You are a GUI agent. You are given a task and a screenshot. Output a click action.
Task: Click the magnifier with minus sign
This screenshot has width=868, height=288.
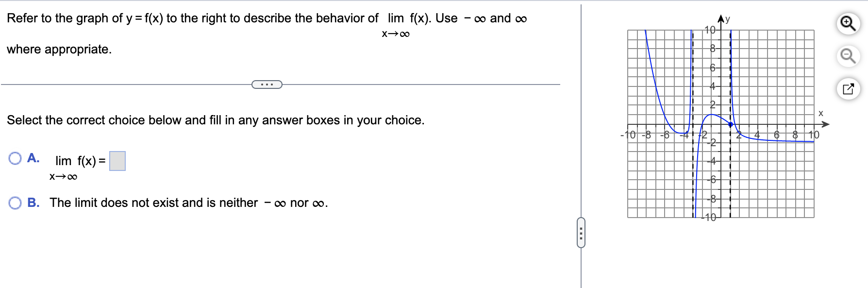[x=848, y=56]
